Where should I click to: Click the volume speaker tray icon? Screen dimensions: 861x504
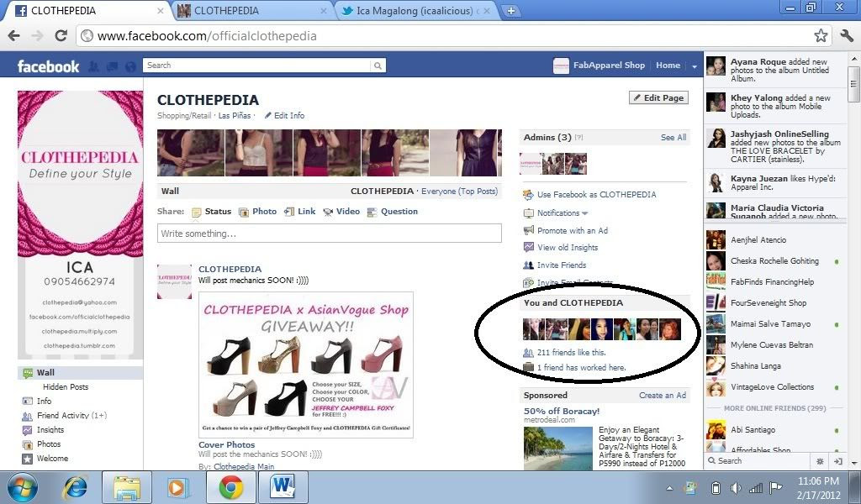(735, 487)
